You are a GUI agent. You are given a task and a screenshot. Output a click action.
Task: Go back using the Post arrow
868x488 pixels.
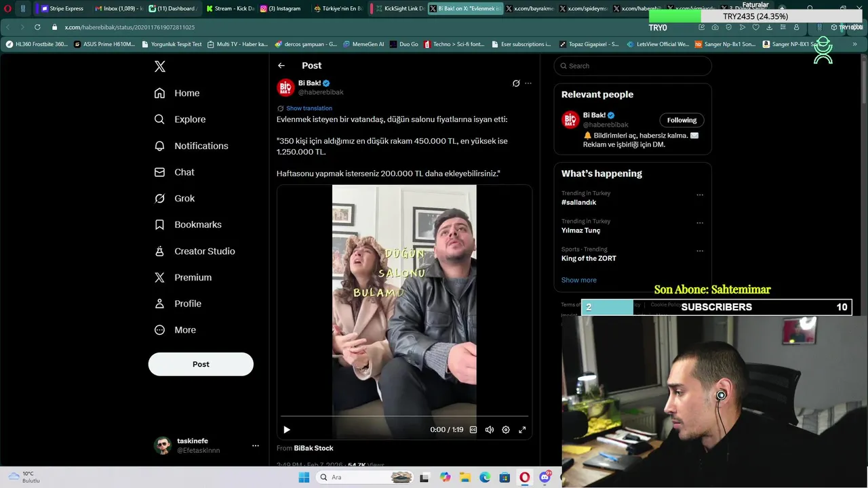click(x=281, y=66)
